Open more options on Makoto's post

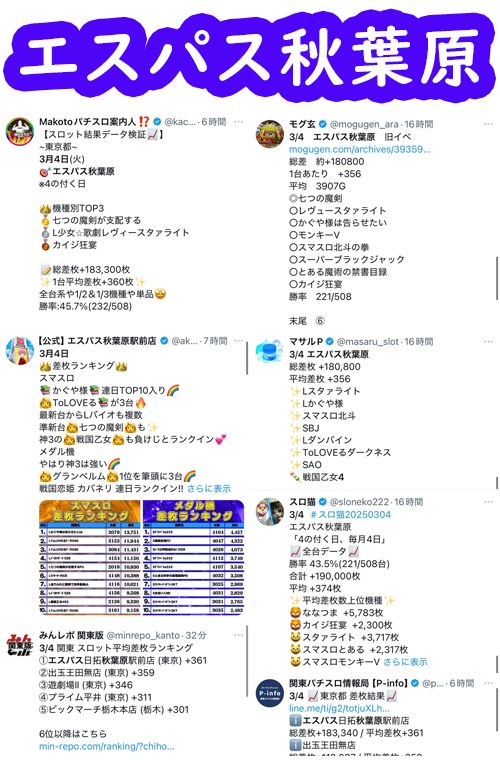coord(238,122)
